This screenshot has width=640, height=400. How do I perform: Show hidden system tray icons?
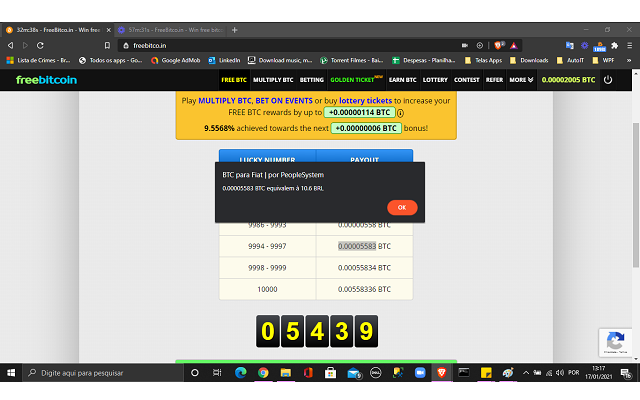click(526, 373)
